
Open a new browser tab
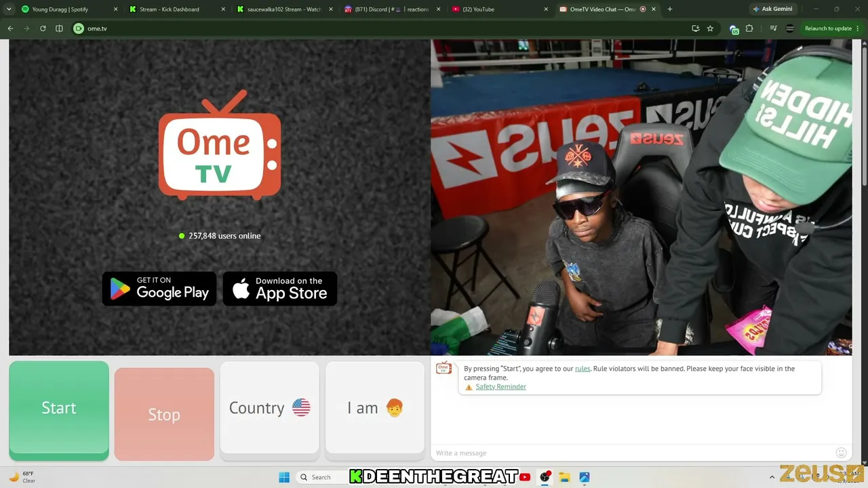point(670,9)
